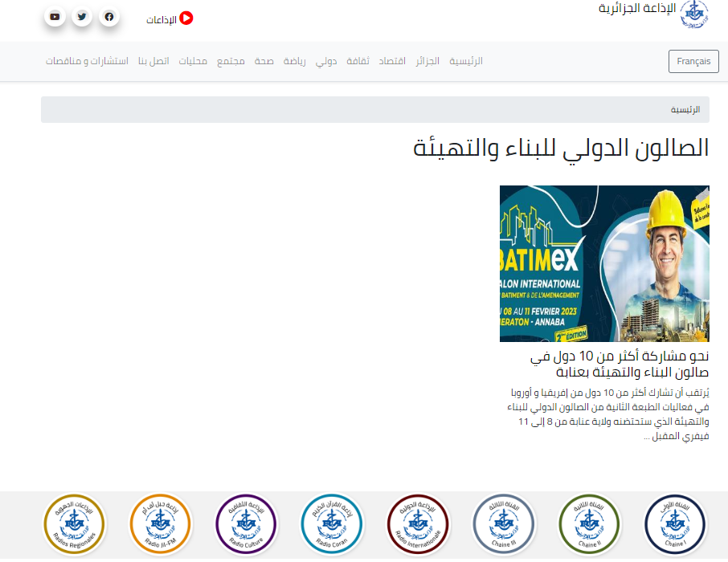728x562 pixels.
Task: Open the Radio Internationale station badge
Action: click(418, 524)
